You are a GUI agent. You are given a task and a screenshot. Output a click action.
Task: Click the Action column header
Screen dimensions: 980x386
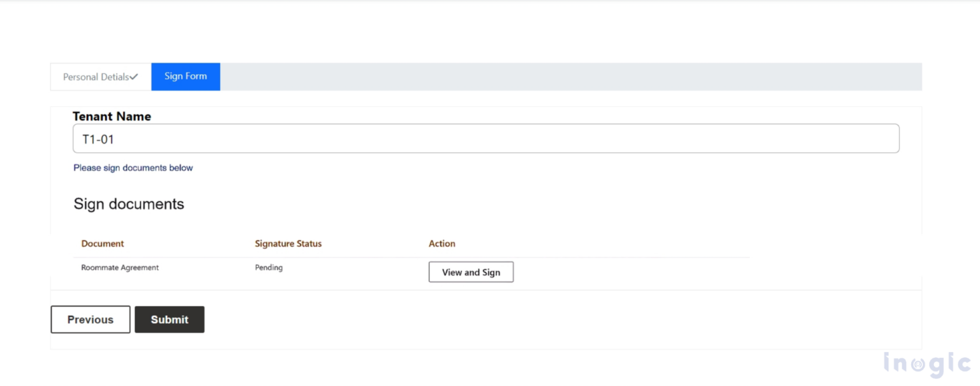pos(442,243)
